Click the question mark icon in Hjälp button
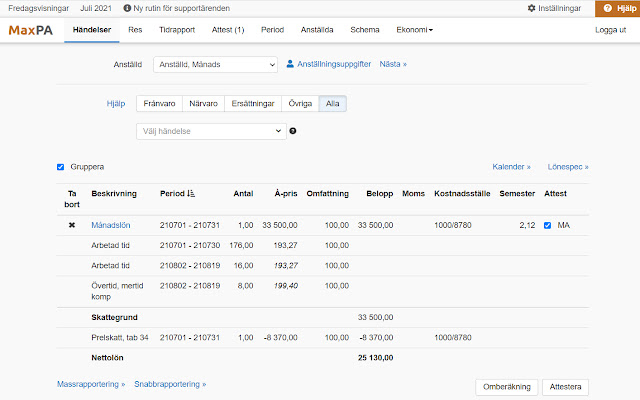Screen dimensions: 640x400 pos(607,8)
